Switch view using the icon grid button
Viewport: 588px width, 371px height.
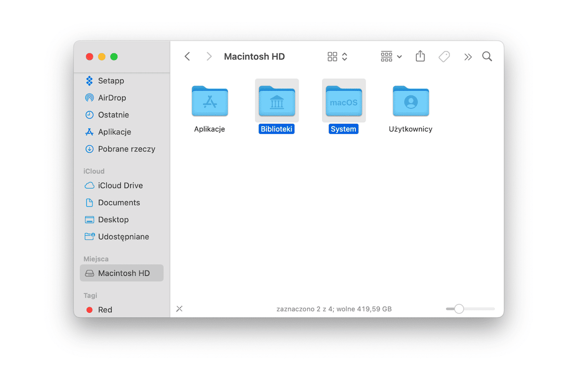click(338, 57)
